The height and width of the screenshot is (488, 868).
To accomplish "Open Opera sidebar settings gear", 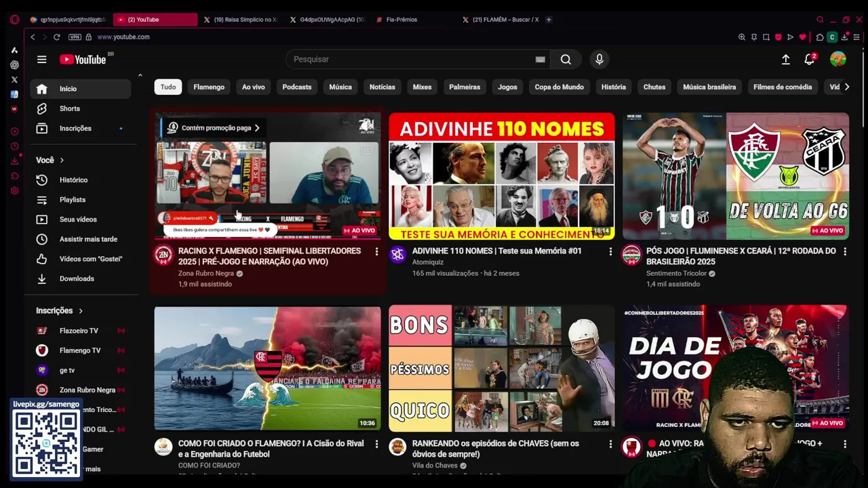I will (x=14, y=191).
